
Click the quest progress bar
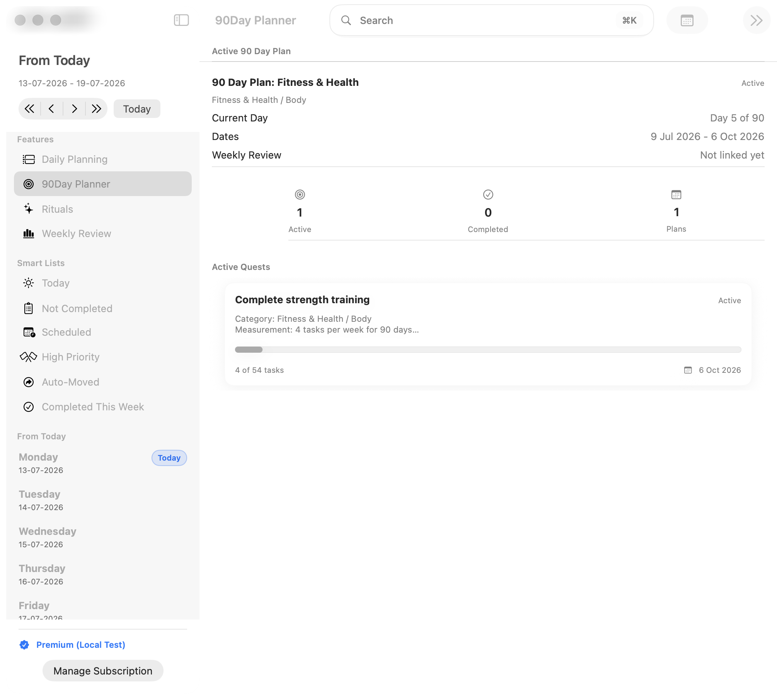point(488,350)
